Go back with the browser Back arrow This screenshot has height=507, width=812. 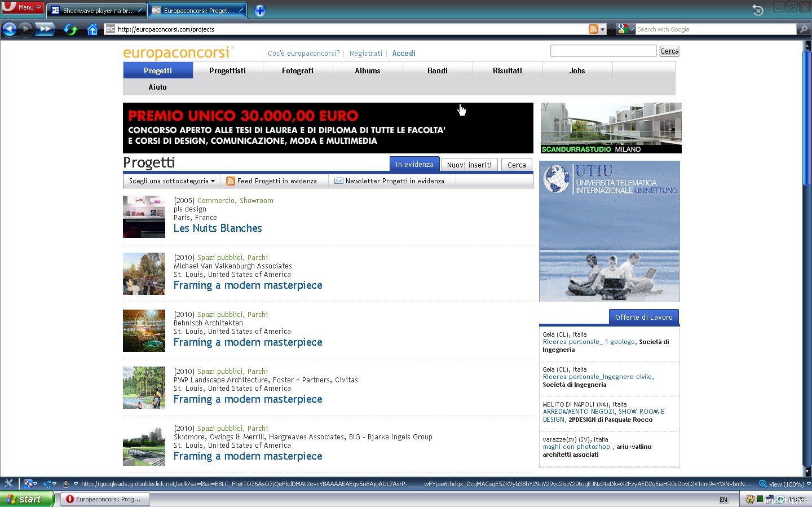pos(10,29)
